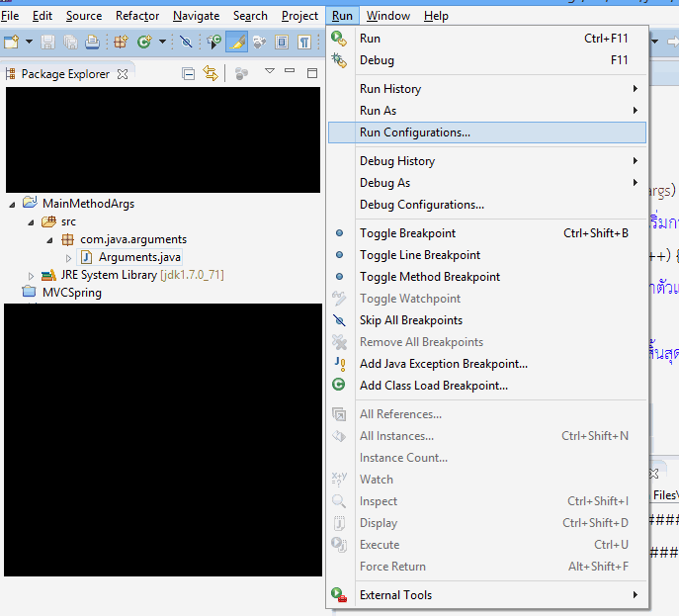Expand the Run History submenu
Screen dimensions: 679x616
487,89
